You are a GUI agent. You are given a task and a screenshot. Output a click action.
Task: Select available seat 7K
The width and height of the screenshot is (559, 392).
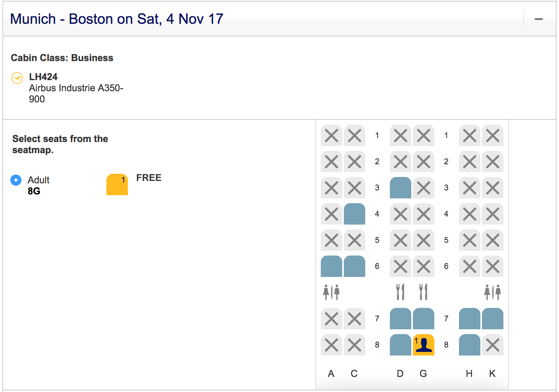[492, 319]
